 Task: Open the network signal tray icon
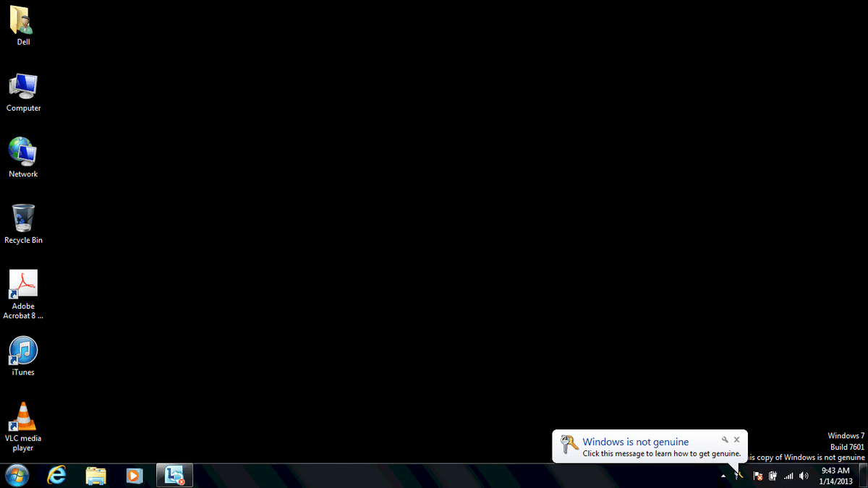[789, 476]
